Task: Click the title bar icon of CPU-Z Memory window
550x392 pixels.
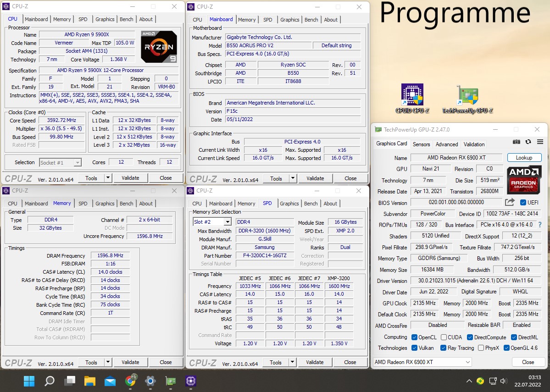Action: [6, 191]
